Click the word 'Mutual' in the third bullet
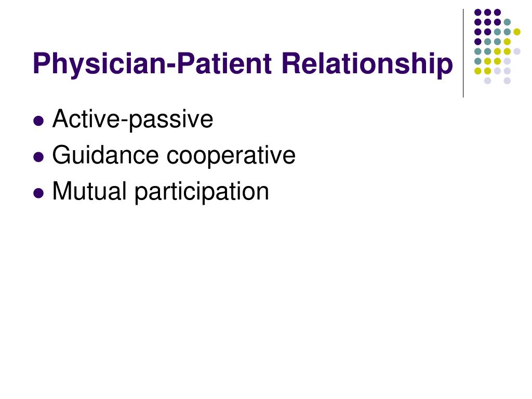This screenshot has height=399, width=532. [x=89, y=191]
